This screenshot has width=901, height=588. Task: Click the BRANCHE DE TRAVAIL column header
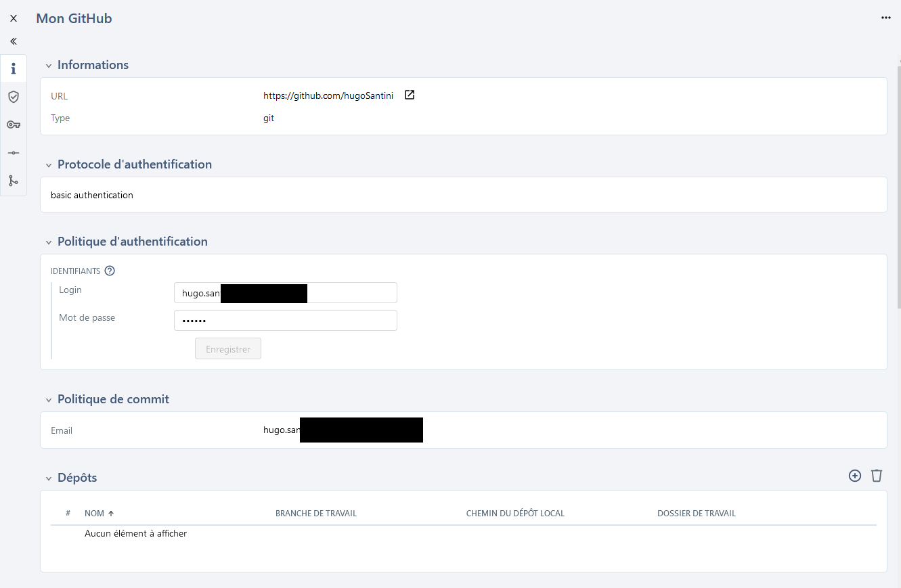pos(316,514)
